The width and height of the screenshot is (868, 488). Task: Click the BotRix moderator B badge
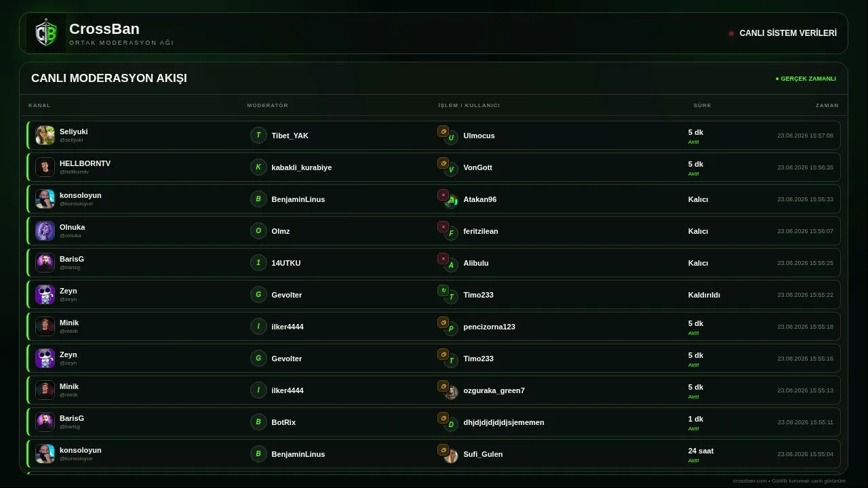click(258, 422)
